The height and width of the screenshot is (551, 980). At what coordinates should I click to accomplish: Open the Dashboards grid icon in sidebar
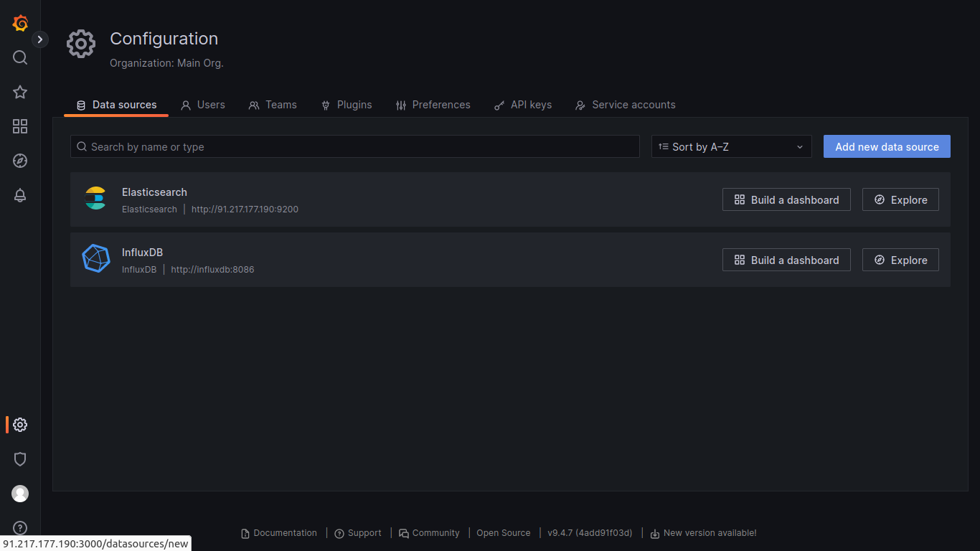pos(20,126)
